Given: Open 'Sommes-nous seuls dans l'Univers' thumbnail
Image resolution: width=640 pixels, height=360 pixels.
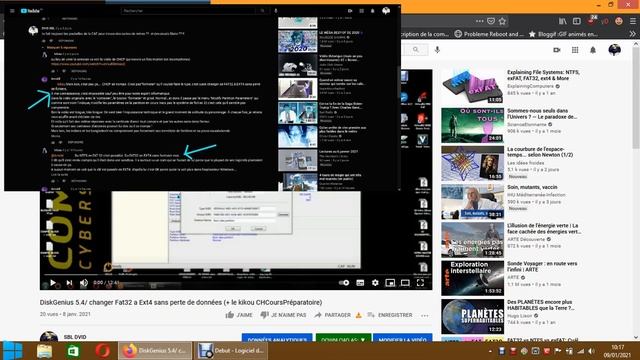Looking at the screenshot, I should click(472, 125).
